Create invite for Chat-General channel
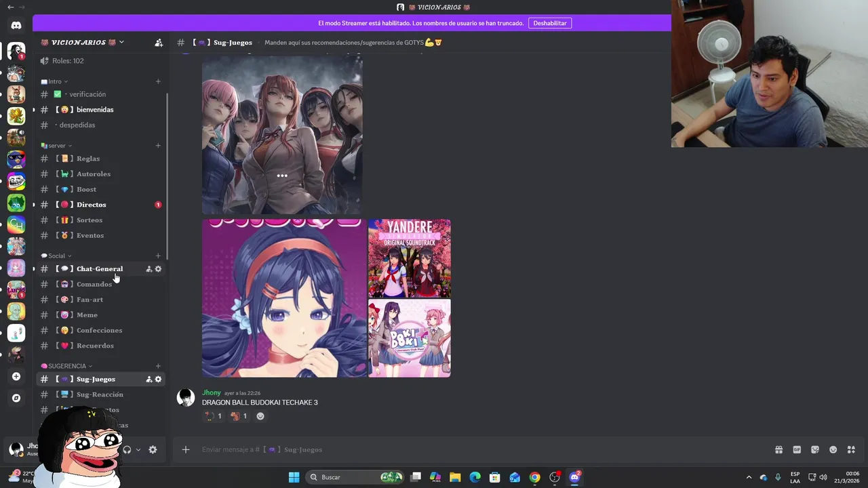Viewport: 868px width, 488px height. point(149,269)
